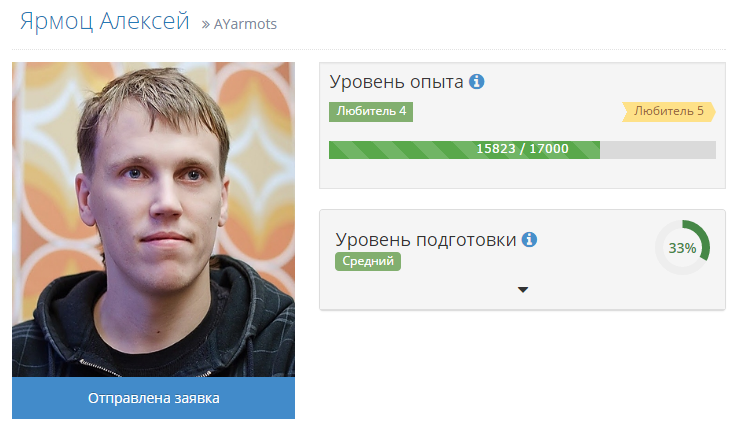
Task: Click the Уровень опыта heading
Action: 396,82
